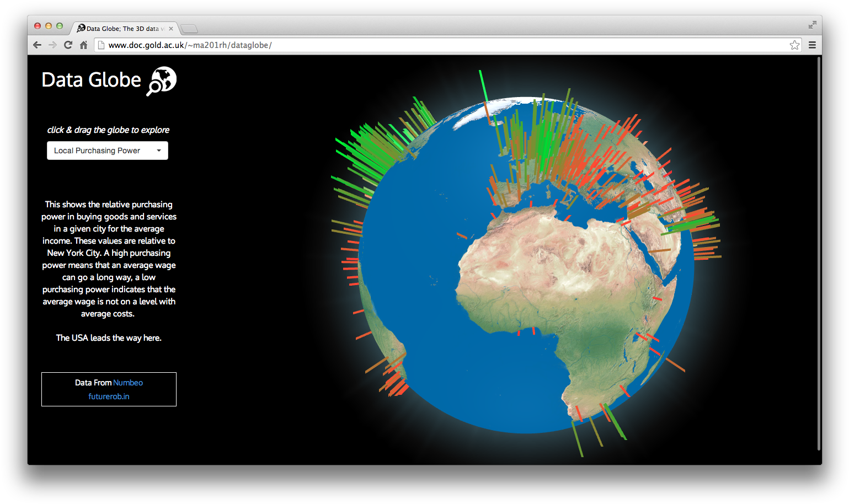
Task: Close the Data Globe tab
Action: click(x=171, y=28)
